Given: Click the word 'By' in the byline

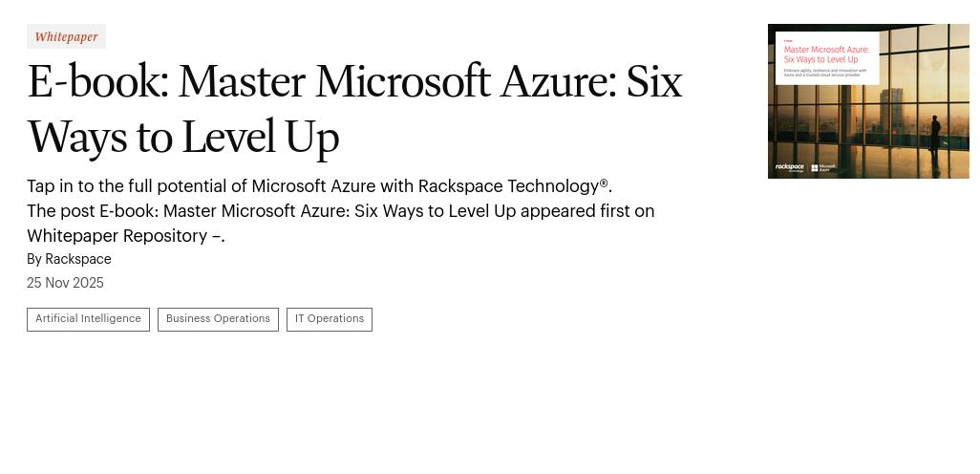Looking at the screenshot, I should click(x=34, y=260).
